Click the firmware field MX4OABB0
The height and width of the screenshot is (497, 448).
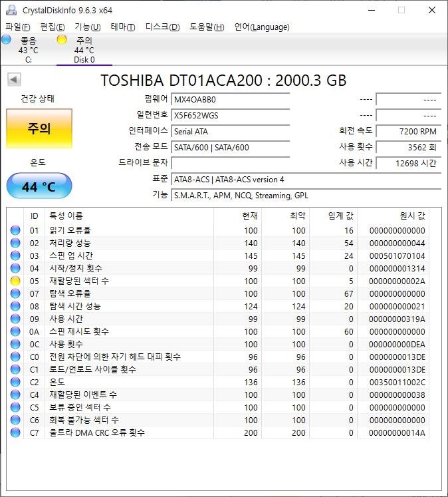pyautogui.click(x=230, y=100)
